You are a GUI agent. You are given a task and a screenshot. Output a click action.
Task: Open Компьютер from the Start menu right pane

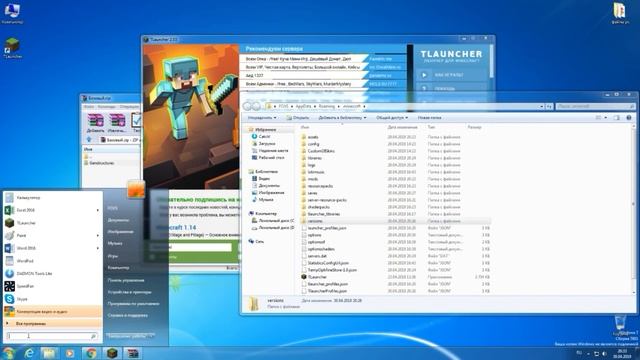(x=118, y=268)
